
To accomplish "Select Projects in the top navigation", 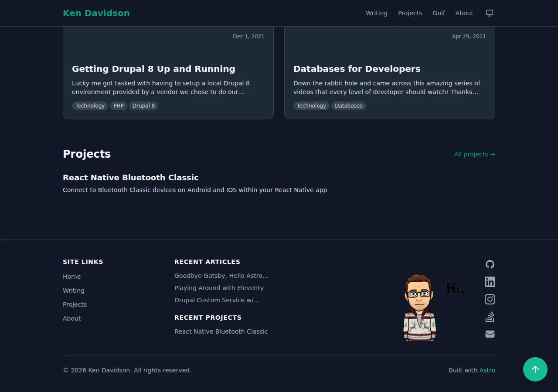I will point(410,13).
